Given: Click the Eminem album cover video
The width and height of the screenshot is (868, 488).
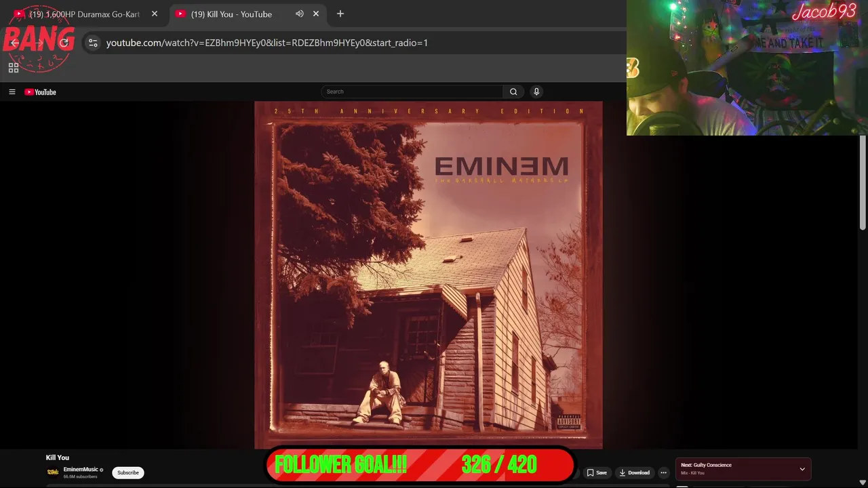Looking at the screenshot, I should click(428, 274).
